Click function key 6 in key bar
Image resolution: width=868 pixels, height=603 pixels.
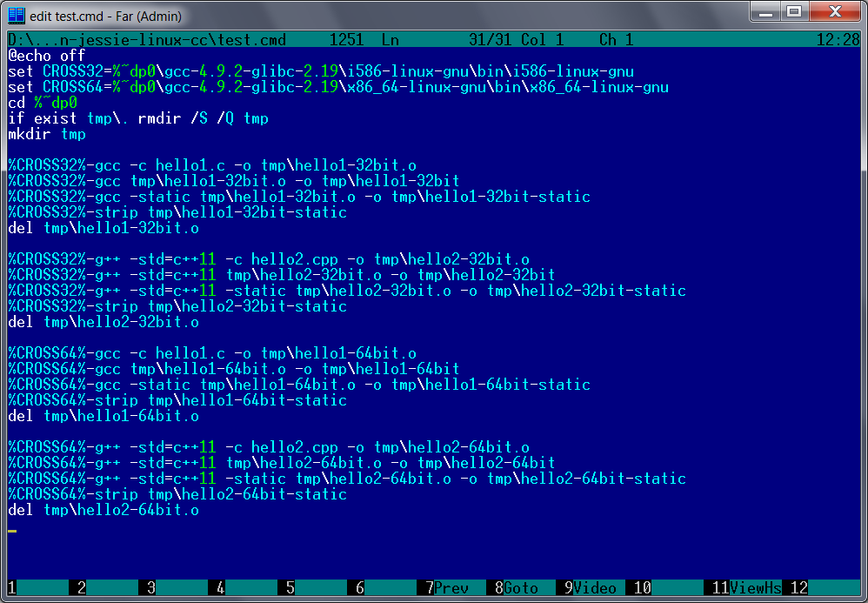[x=386, y=587]
